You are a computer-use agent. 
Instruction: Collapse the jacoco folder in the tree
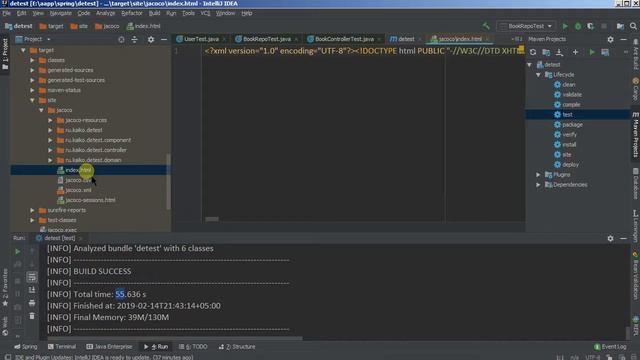click(41, 110)
